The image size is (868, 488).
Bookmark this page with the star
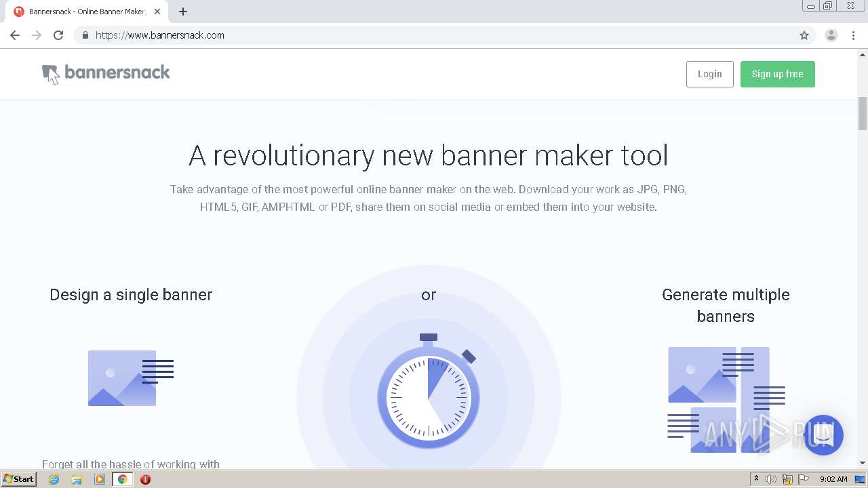pos(804,35)
